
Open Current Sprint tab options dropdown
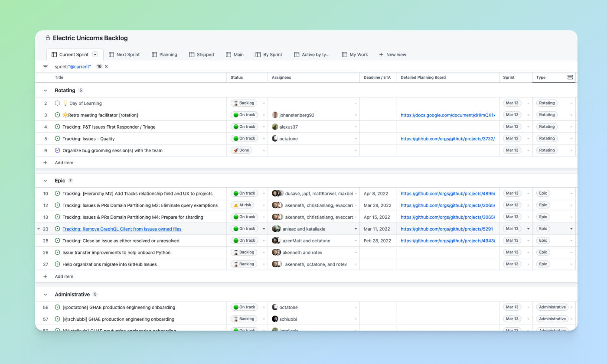click(x=95, y=55)
